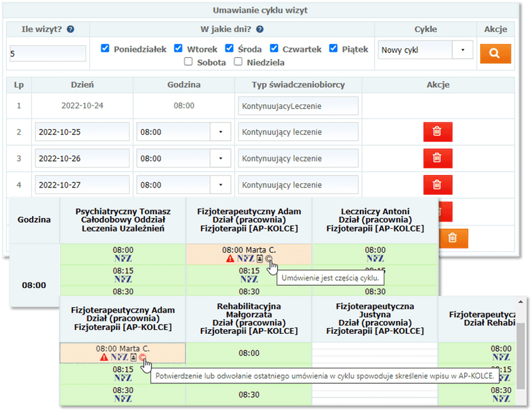Image resolution: width=532 pixels, height=411 pixels.
Task: Click 08:00 Marta C. in bottom schedule panel
Action: (123, 348)
